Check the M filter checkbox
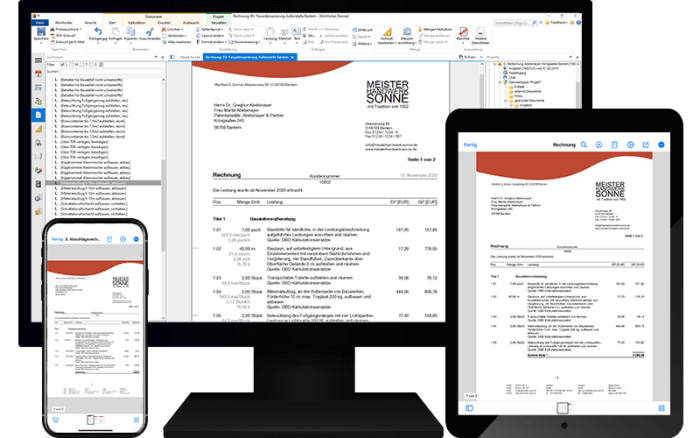This screenshot has height=438, width=700. [72, 65]
